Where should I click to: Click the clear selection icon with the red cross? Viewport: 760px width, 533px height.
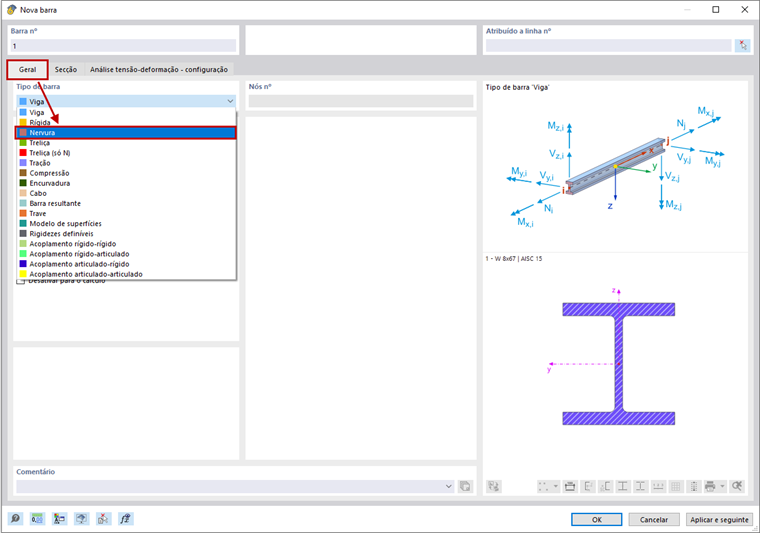point(103,518)
